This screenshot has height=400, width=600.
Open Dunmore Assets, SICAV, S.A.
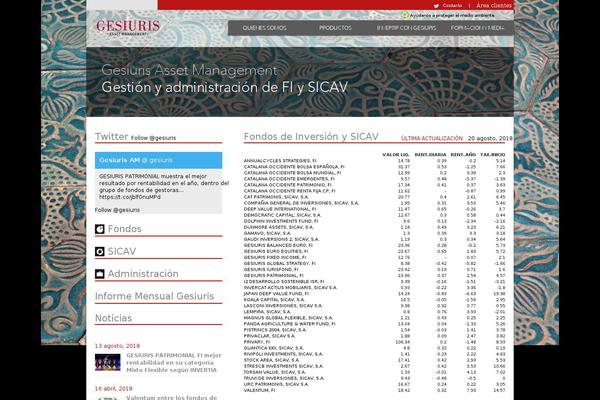coord(278,227)
